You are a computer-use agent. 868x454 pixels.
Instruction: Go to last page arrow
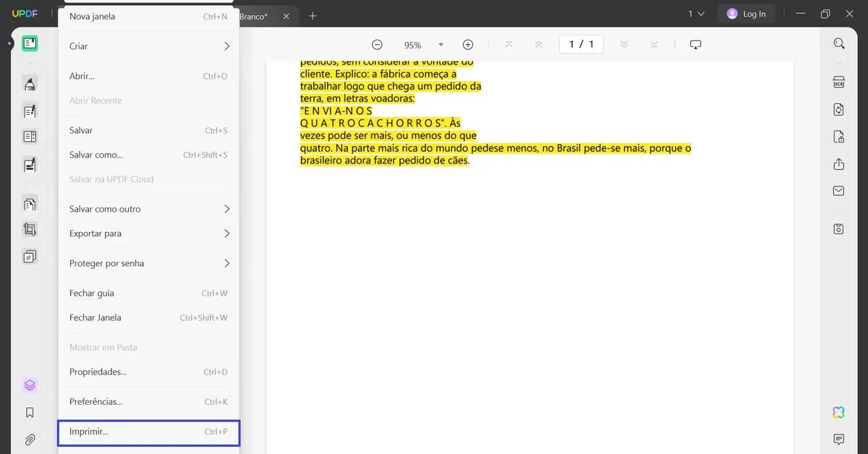tap(654, 45)
